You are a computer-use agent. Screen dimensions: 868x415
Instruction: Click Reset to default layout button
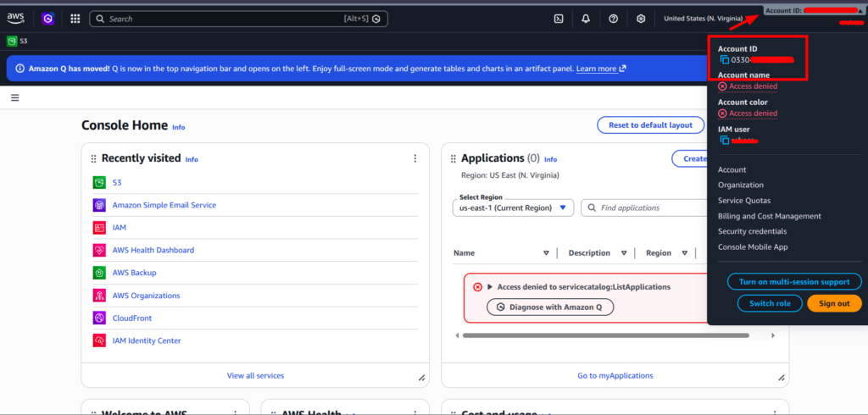point(650,125)
